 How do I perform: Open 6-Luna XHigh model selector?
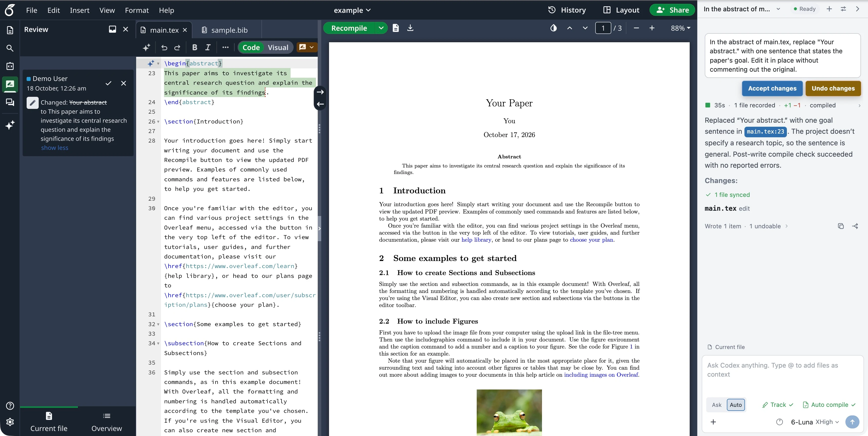point(815,422)
